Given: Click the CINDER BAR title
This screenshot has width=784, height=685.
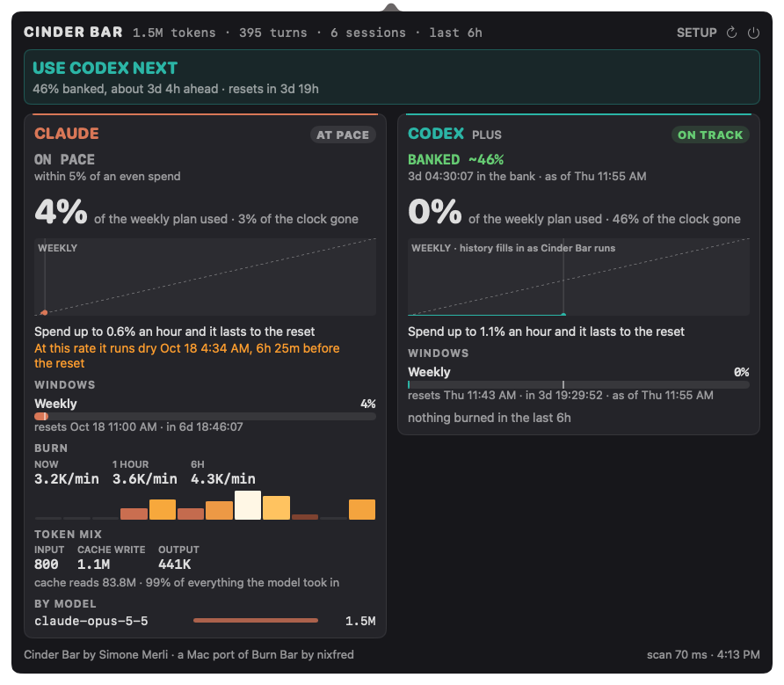Looking at the screenshot, I should (73, 32).
